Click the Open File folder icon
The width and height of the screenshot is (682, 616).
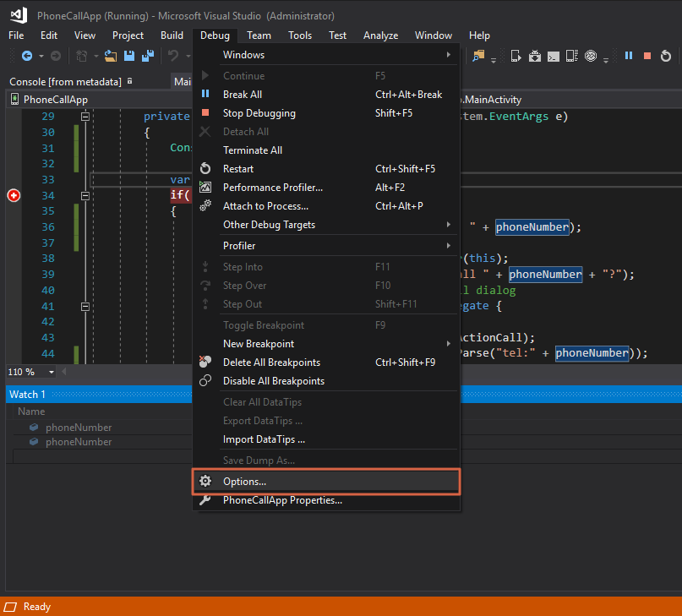(111, 56)
